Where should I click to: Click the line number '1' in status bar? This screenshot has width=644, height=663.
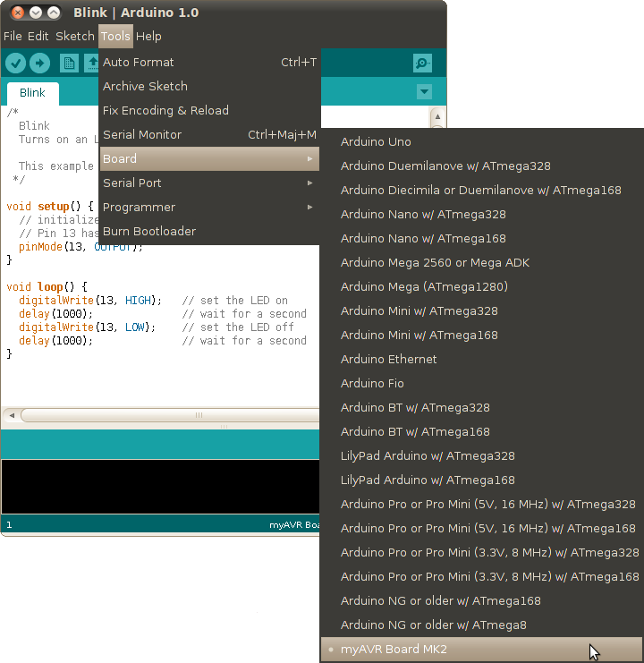[9, 524]
